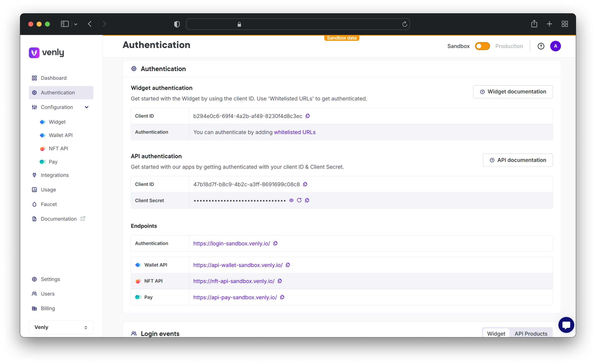The image size is (596, 364).
Task: Click the help icon next to Production toggle
Action: tap(541, 46)
